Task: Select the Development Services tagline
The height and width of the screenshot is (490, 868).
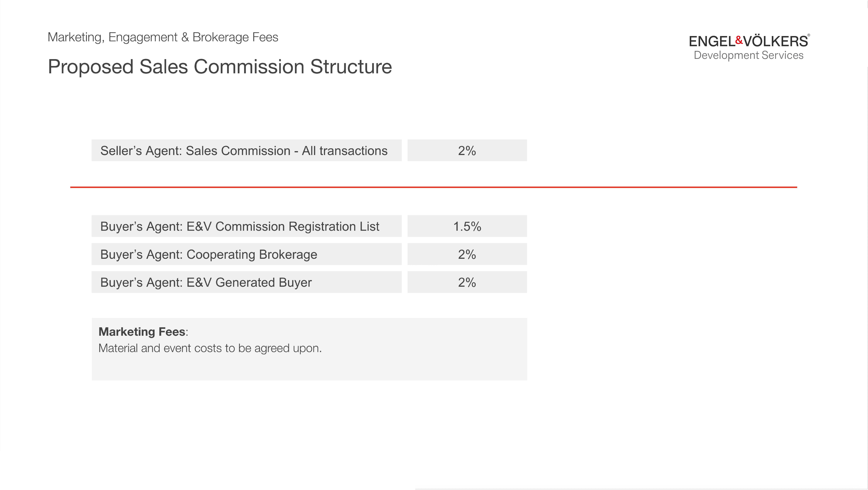Action: coord(748,55)
